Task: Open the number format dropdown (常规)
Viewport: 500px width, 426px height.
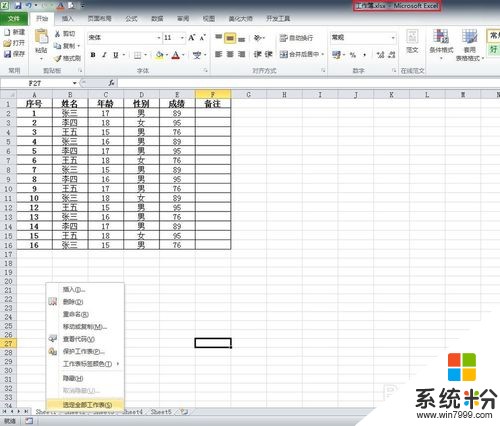Action: (393, 38)
